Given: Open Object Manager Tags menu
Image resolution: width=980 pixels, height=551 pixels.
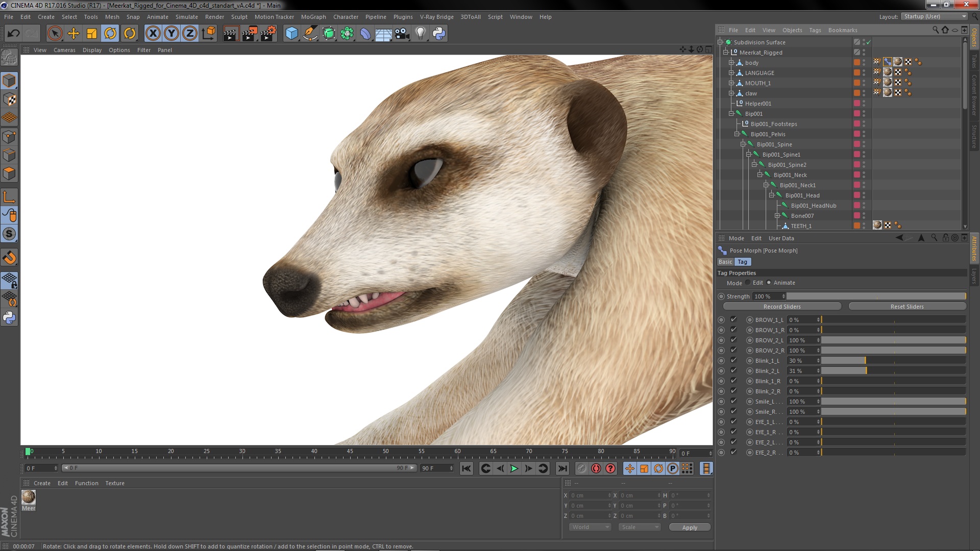Looking at the screenshot, I should pos(815,30).
